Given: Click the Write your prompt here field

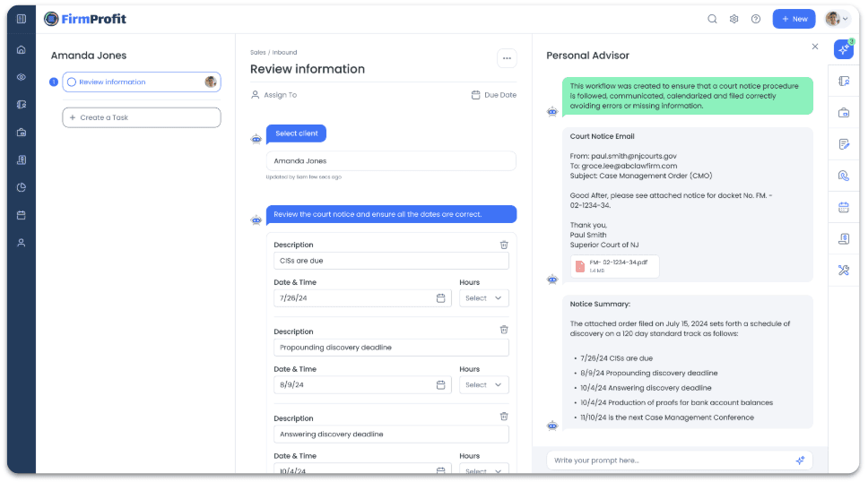Looking at the screenshot, I should (x=668, y=460).
